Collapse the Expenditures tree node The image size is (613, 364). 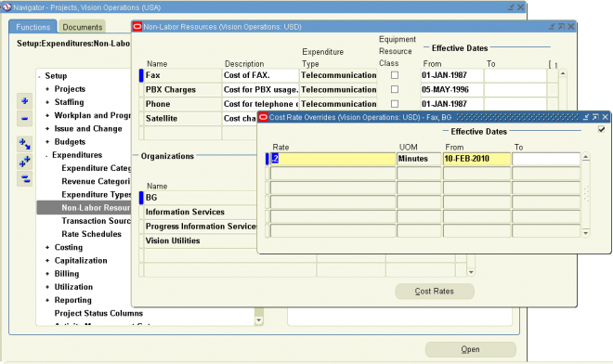coord(46,155)
